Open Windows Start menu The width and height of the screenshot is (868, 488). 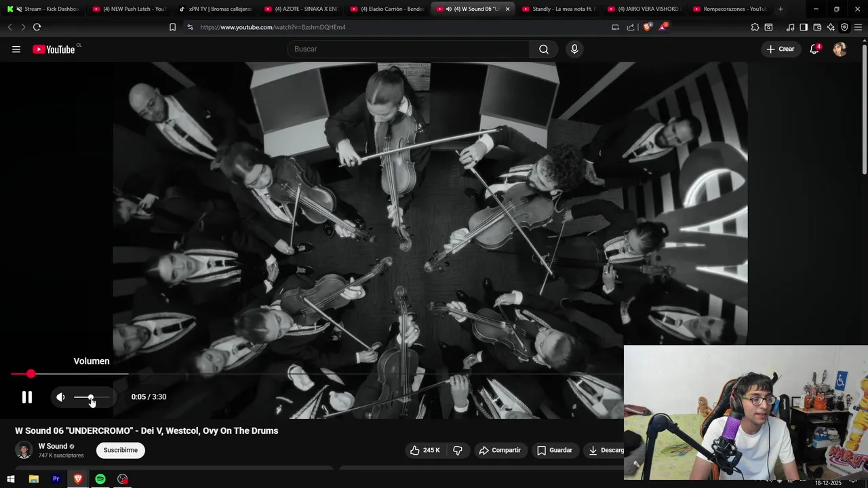tap(11, 479)
